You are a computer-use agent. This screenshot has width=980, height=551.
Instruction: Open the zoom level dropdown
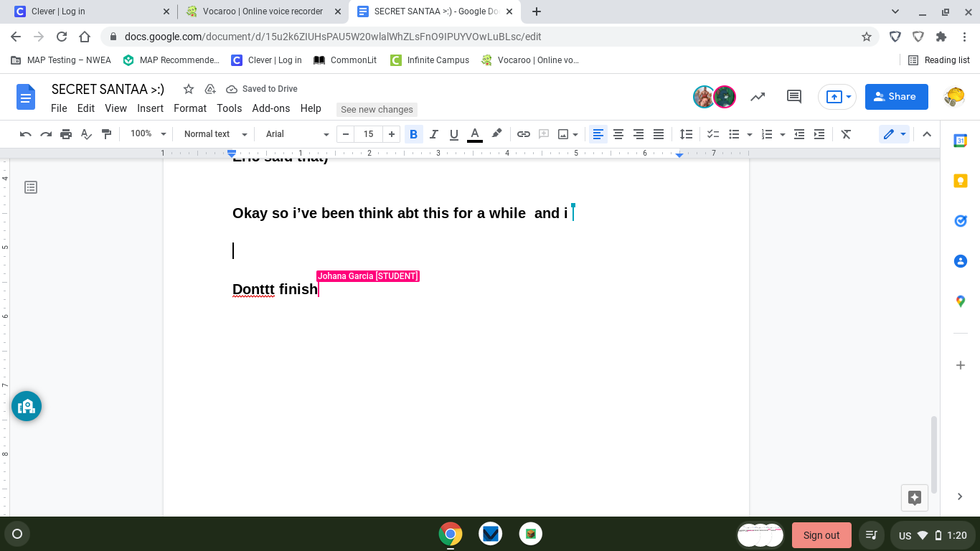pos(148,134)
